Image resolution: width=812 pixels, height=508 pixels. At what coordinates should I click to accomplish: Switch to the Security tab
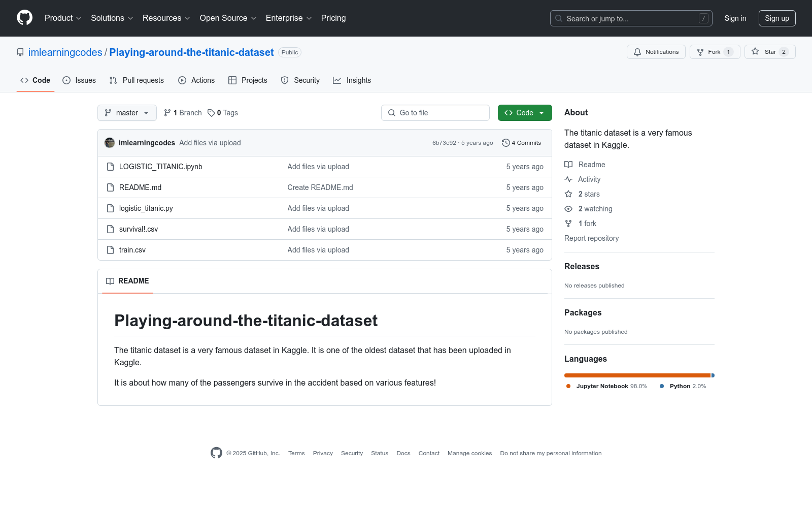pyautogui.click(x=300, y=80)
